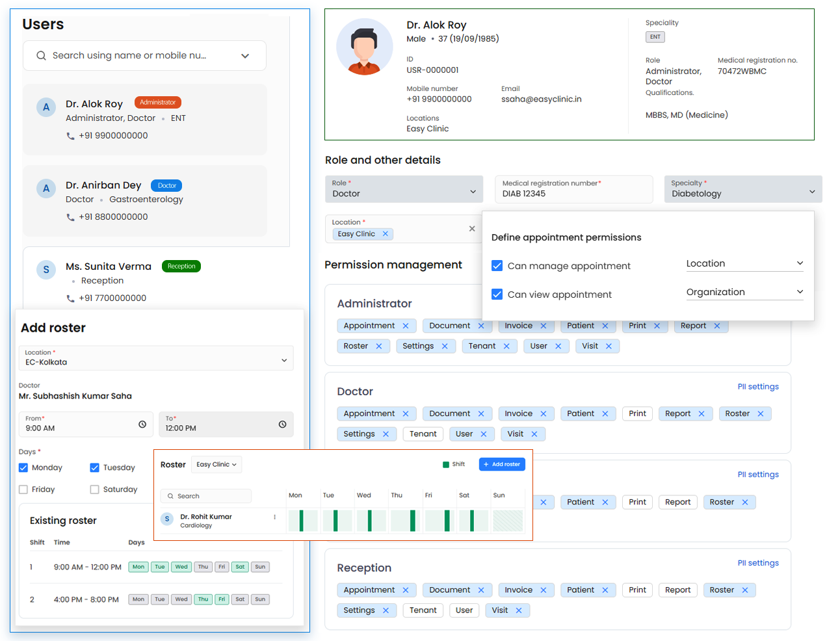Viewport: 840px width, 641px height.
Task: Select Dr. Anirban Dey user entry
Action: (144, 201)
